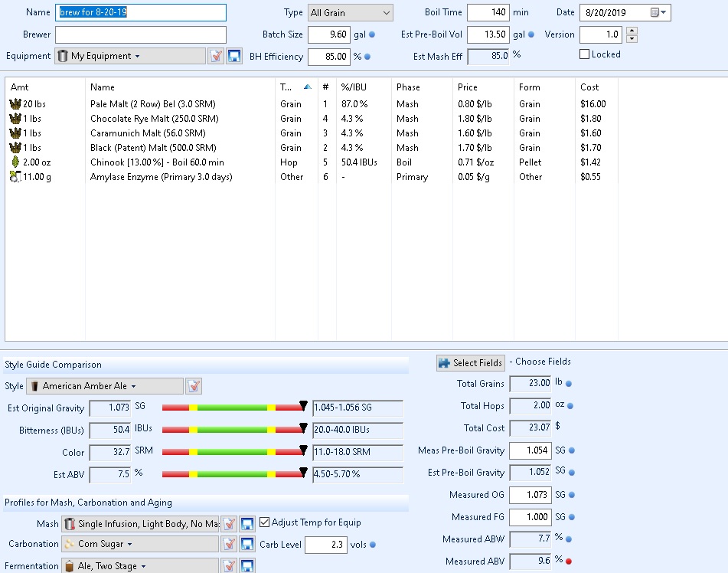This screenshot has height=573, width=728.
Task: Click the Equipment checkmark icon next to My Equipment
Action: coord(216,56)
